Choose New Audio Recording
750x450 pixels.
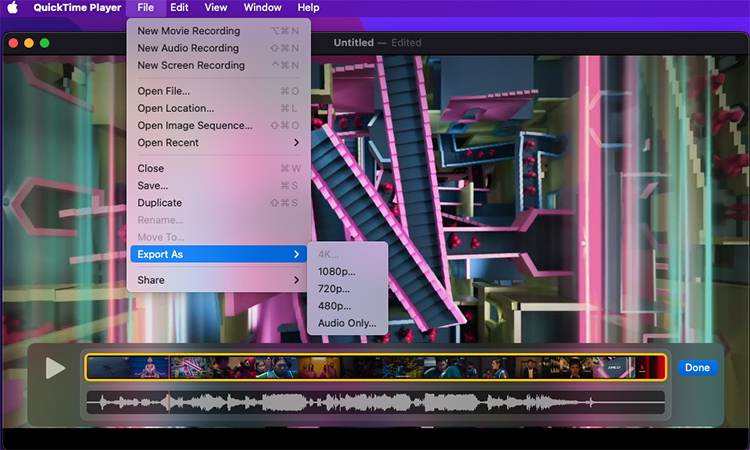218,48
